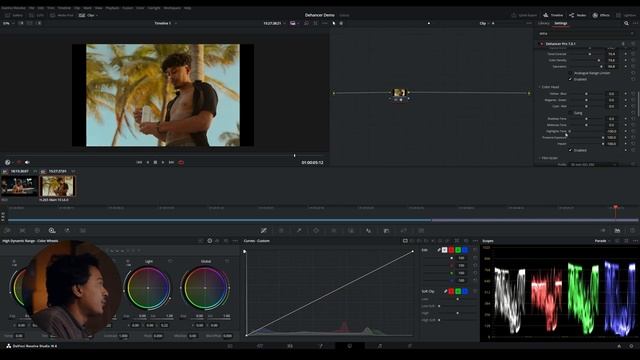Add keyframe for Saturation parameter
640x360 pixels.
(626, 66)
